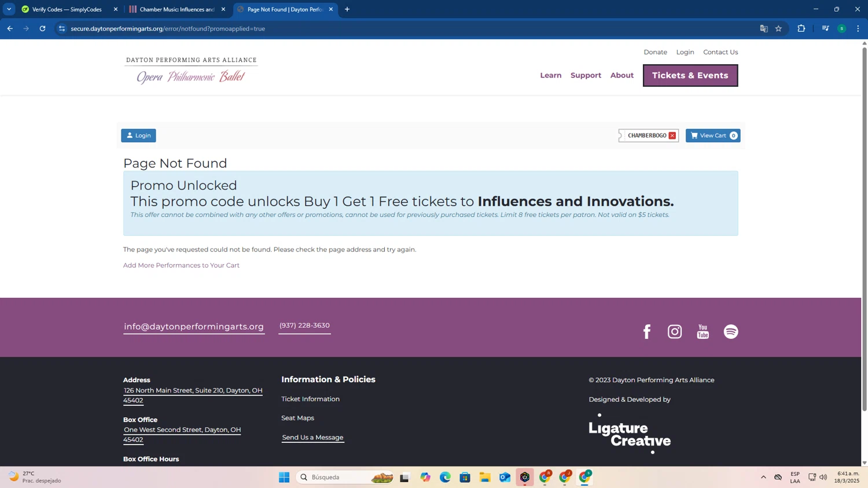
Task: Open Microsoft Edge from the taskbar
Action: [x=445, y=477]
